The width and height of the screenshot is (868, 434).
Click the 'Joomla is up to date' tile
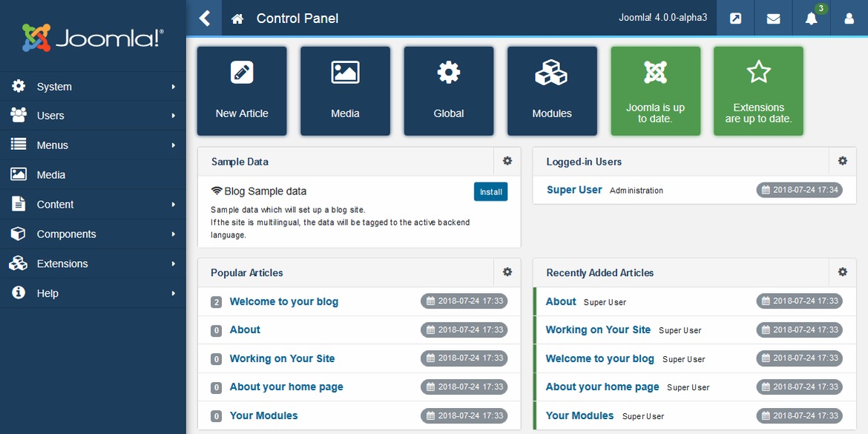coord(655,91)
